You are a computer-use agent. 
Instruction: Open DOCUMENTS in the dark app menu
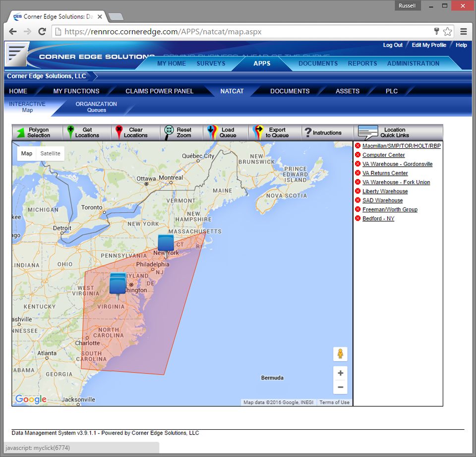(290, 91)
